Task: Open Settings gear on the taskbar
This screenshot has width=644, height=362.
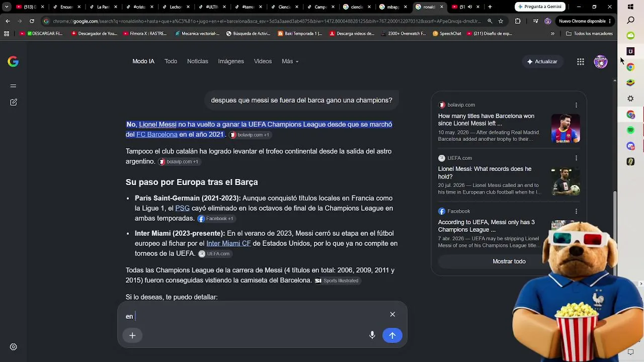Action: [x=630, y=99]
